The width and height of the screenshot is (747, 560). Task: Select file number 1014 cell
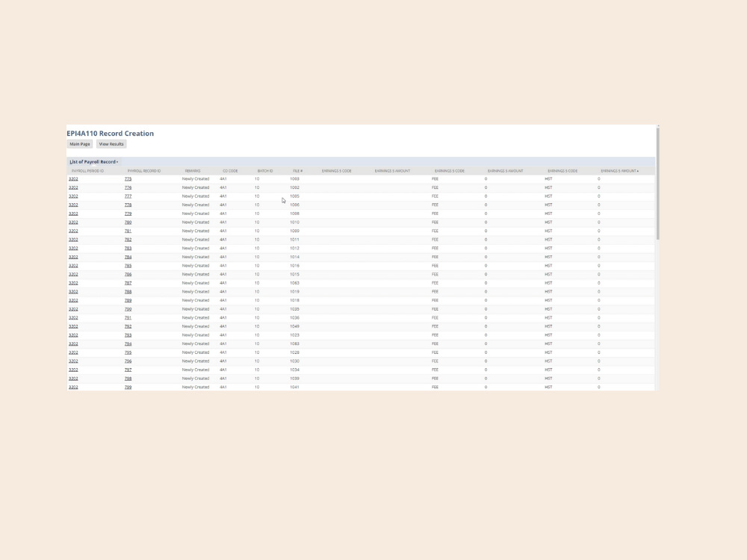(x=294, y=257)
